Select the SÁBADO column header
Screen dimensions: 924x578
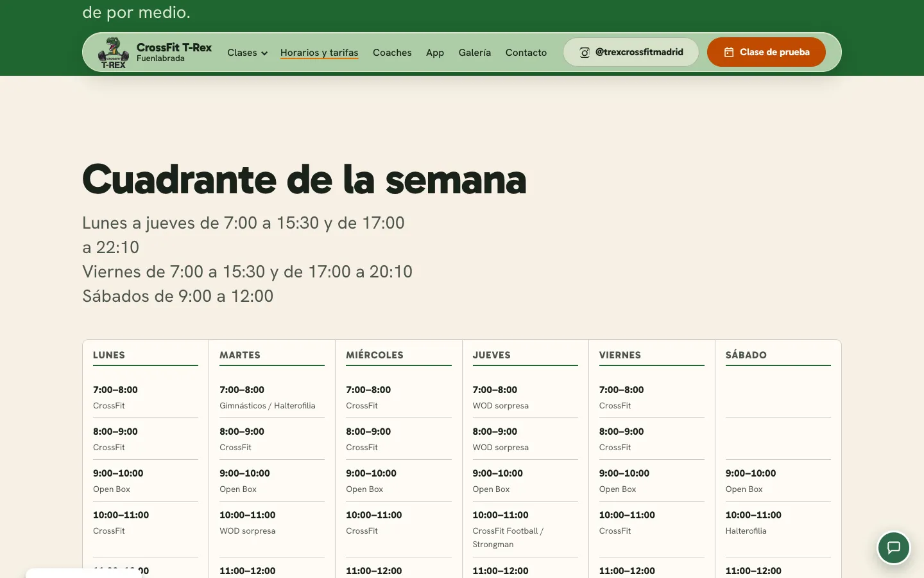click(746, 355)
